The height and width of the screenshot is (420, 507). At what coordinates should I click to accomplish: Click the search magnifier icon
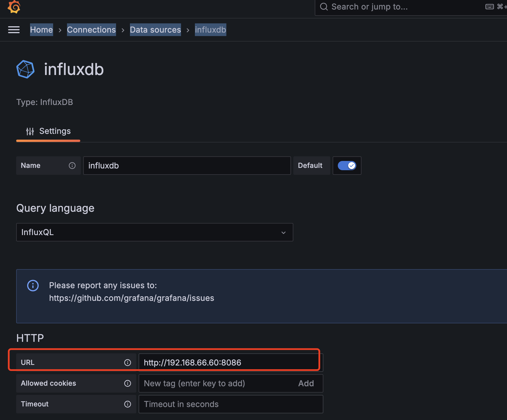(324, 7)
